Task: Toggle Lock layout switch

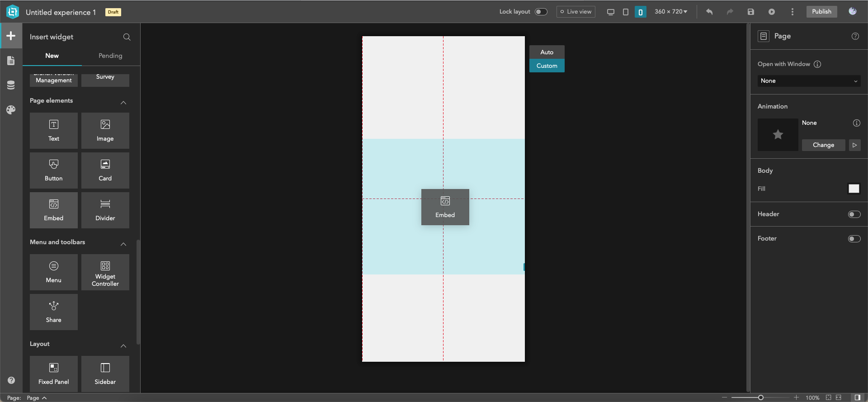Action: [x=541, y=12]
